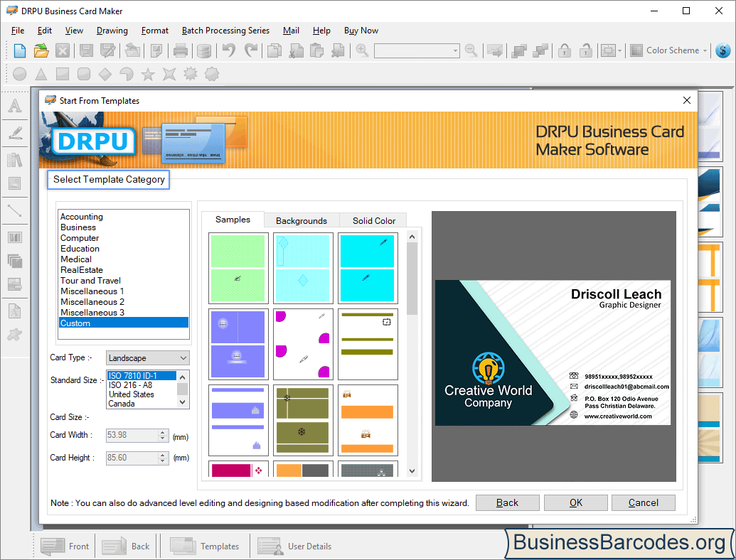Open the Card Type Landscape dropdown
736x560 pixels.
tap(148, 358)
